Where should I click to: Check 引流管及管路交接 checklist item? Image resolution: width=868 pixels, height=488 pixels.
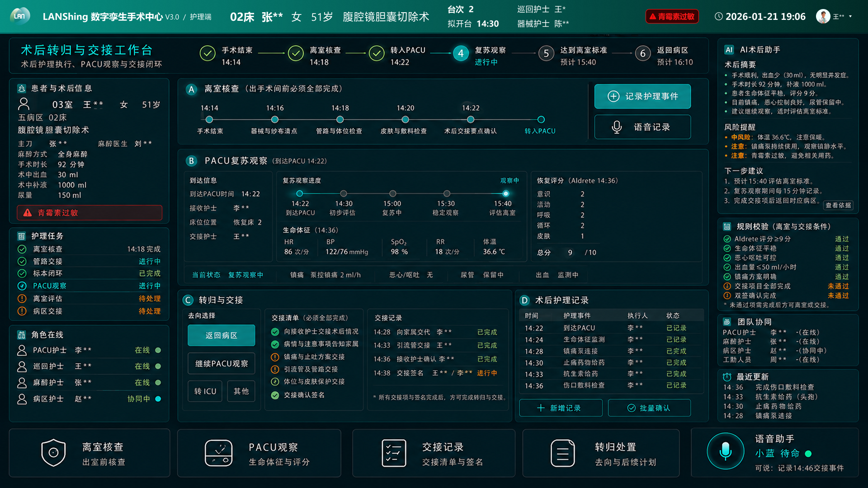(304, 369)
